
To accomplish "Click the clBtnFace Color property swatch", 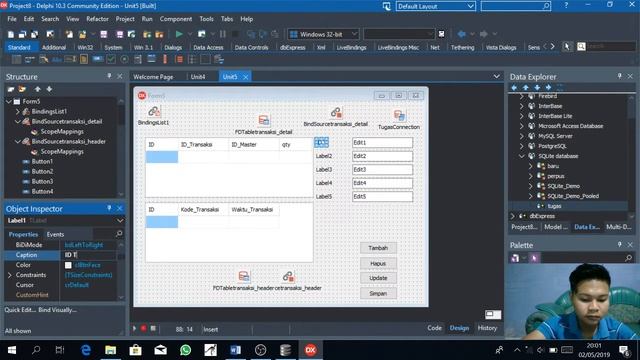I will (68, 265).
